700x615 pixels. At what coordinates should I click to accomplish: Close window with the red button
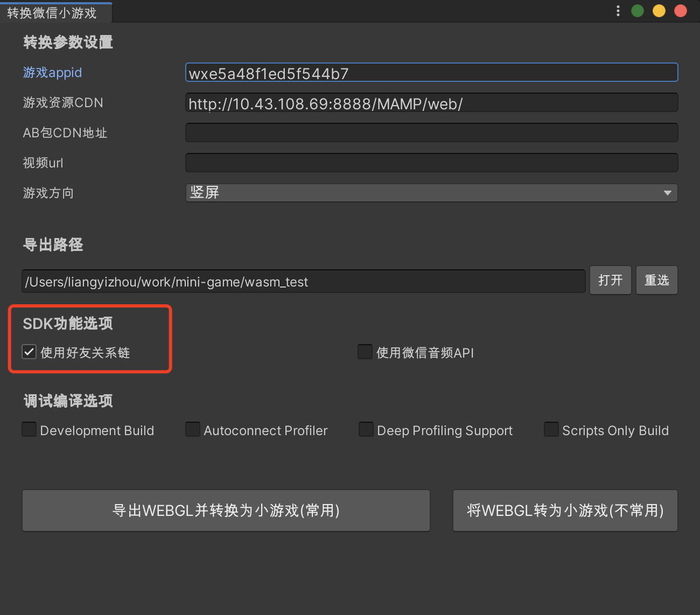[681, 11]
